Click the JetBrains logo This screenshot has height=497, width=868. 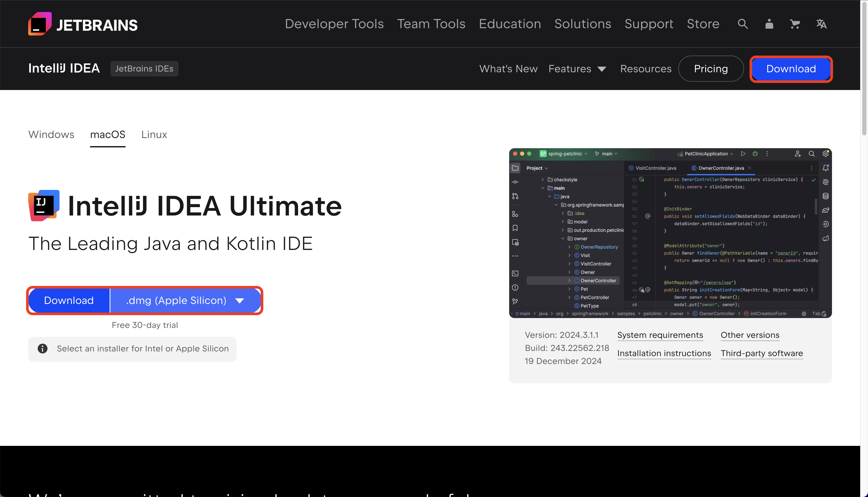(x=83, y=24)
